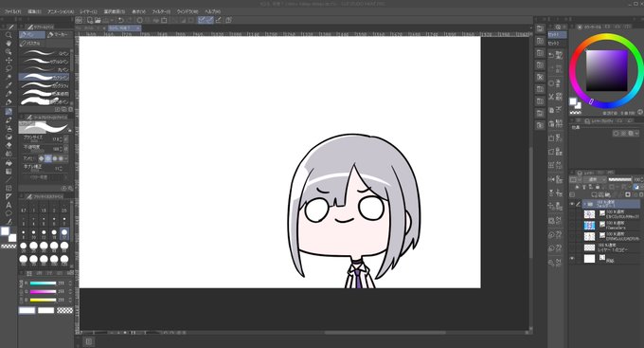Select the third anti-aliasing option
644x348 pixels.
pos(55,158)
